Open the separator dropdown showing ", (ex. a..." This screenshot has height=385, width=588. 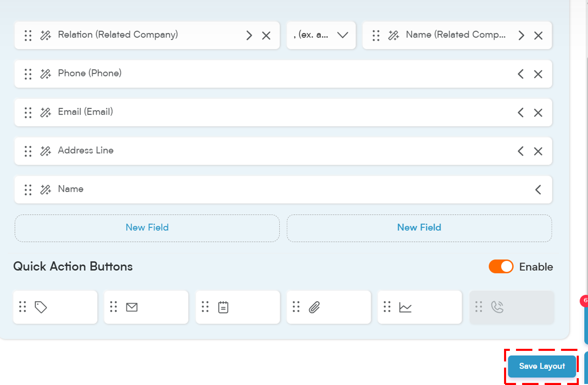(x=321, y=35)
